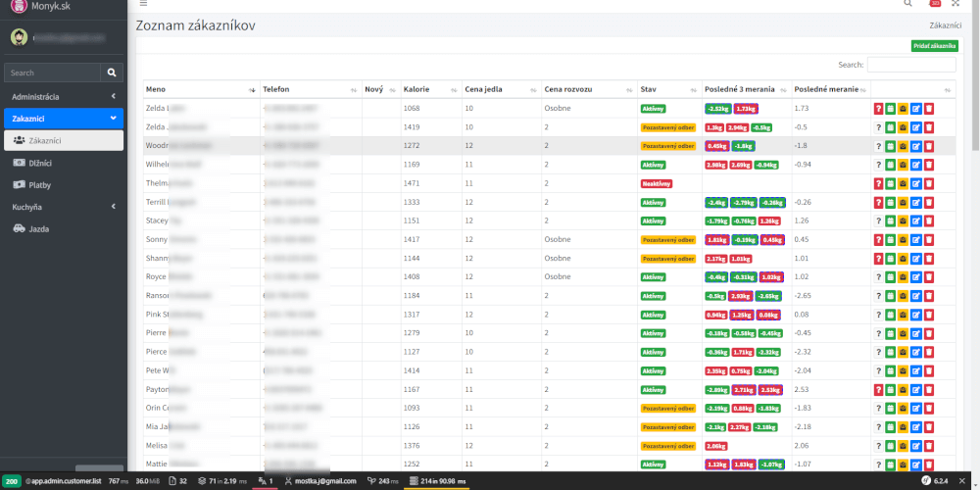
Task: Open Platby in the sidebar
Action: pos(39,184)
